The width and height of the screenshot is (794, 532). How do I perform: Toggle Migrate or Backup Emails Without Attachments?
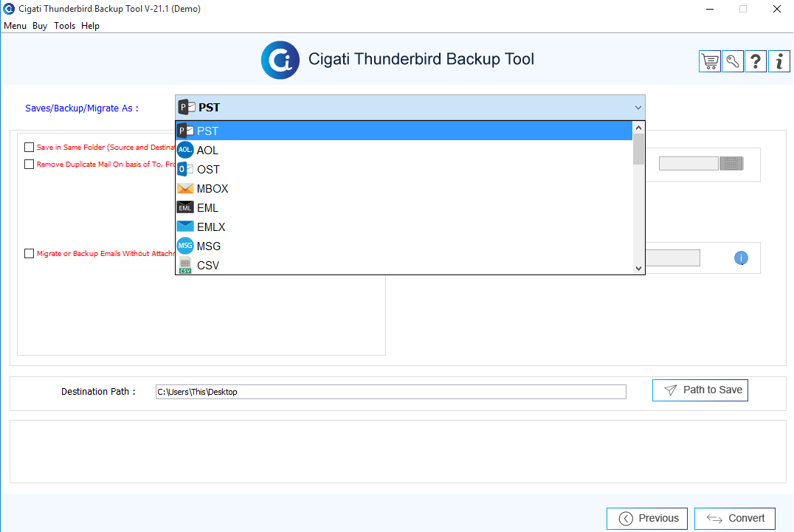click(29, 254)
